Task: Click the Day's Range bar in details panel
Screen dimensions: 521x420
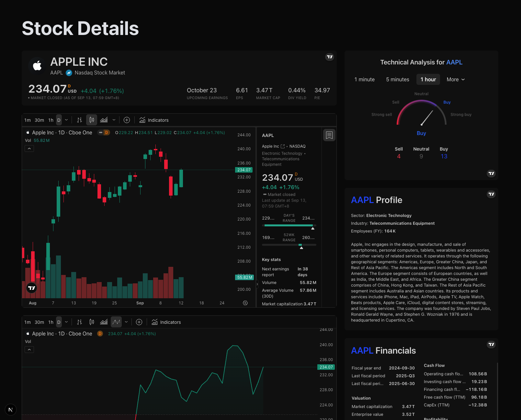Action: [289, 225]
